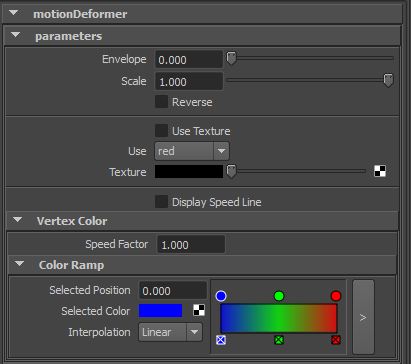Click the Envelope value field
This screenshot has width=411, height=364.
point(189,60)
